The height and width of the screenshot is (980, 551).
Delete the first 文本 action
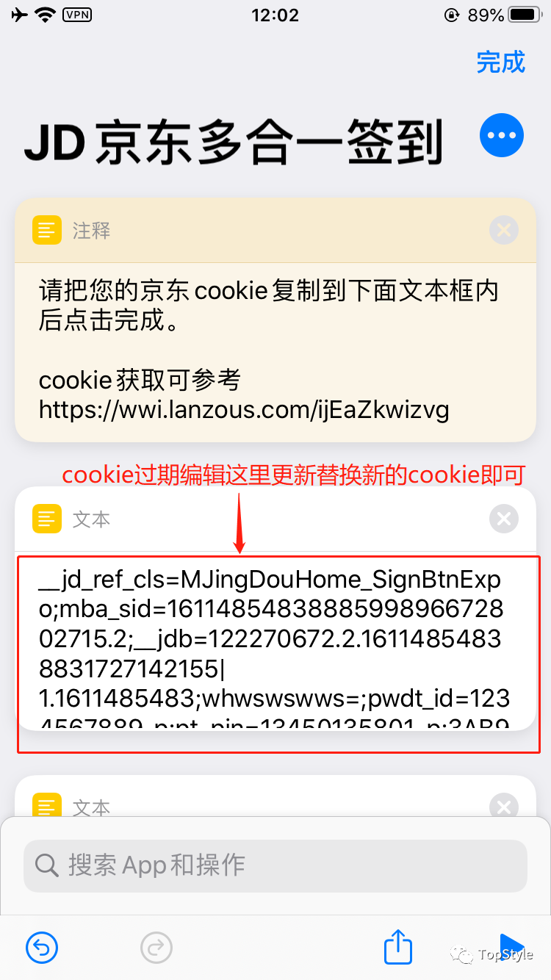coord(504,519)
